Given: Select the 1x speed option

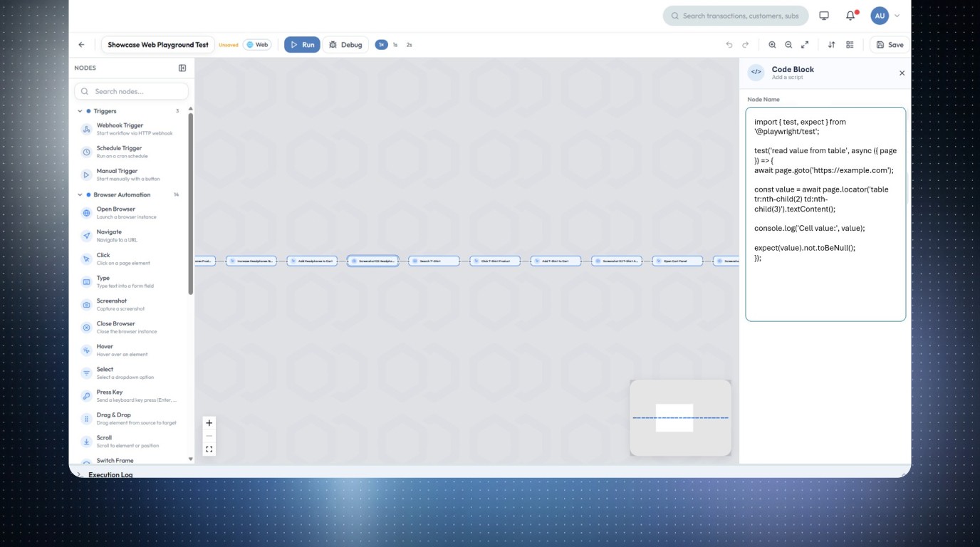Looking at the screenshot, I should tap(381, 44).
